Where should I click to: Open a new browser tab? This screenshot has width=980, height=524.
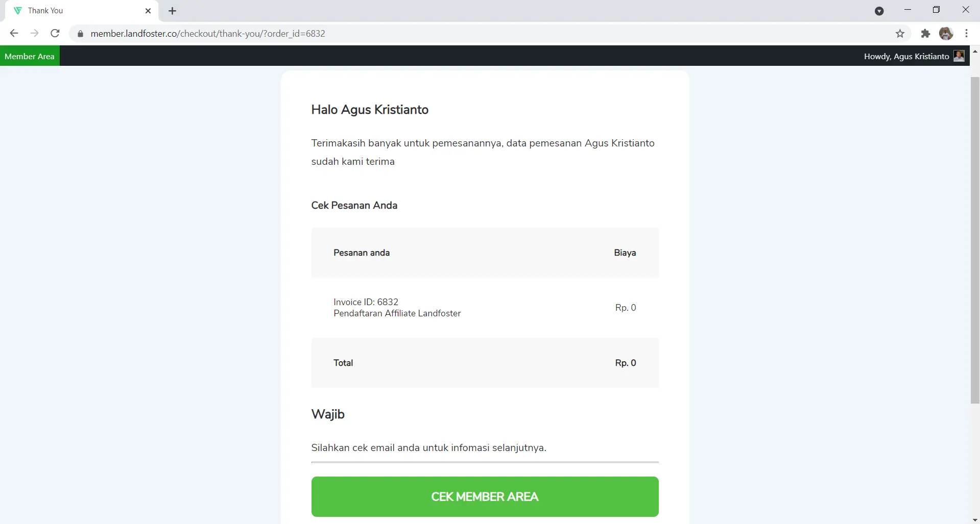173,11
